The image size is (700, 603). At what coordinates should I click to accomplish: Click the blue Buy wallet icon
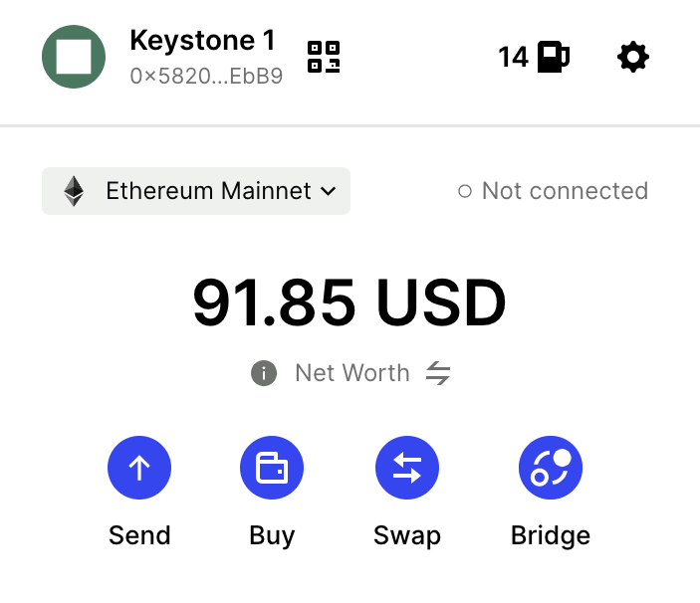pos(272,468)
